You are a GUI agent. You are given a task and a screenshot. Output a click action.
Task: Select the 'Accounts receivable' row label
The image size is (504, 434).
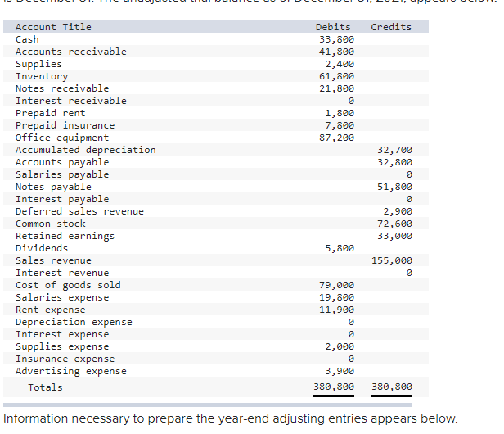tap(71, 52)
